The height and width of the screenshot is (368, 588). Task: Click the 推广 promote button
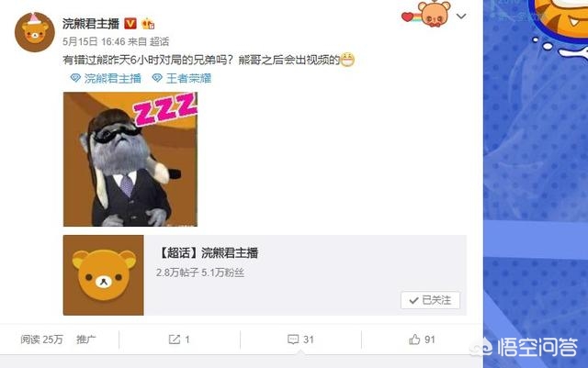pyautogui.click(x=85, y=340)
